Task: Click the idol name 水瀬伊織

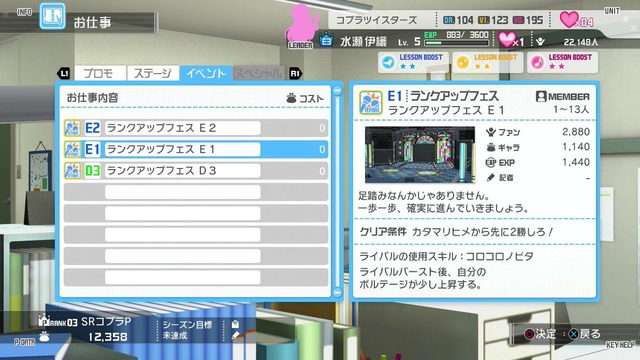Action: [x=363, y=41]
